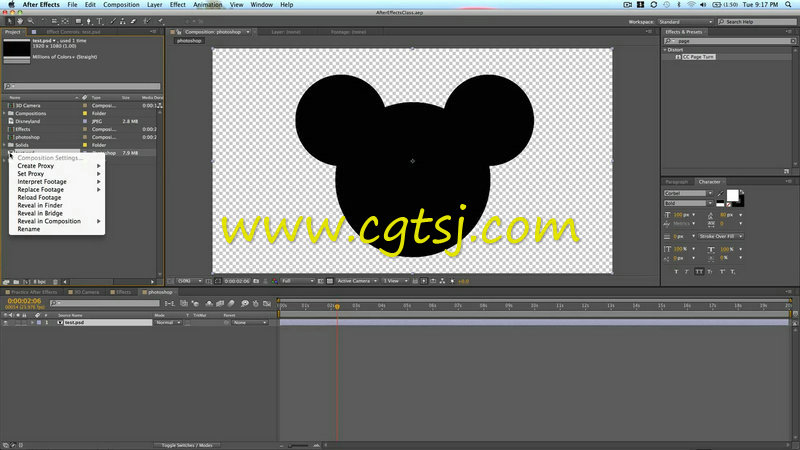The height and width of the screenshot is (450, 800).
Task: Select the Clone Stamp tool
Action: pyautogui.click(x=123, y=21)
